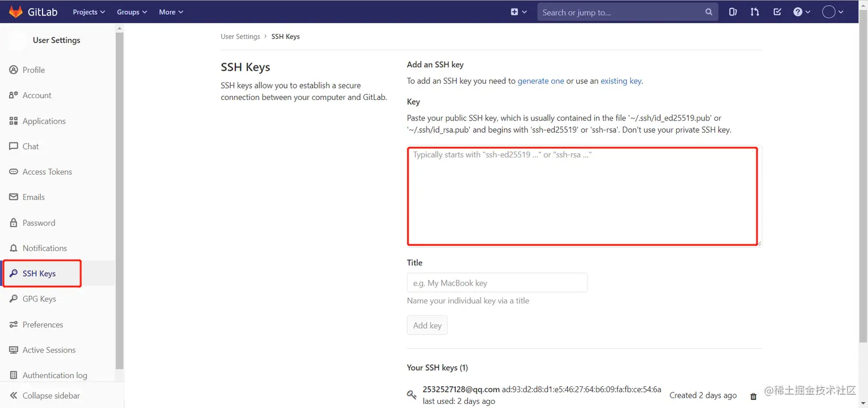Image resolution: width=868 pixels, height=408 pixels.
Task: Click the GPG Keys key icon
Action: pos(14,299)
